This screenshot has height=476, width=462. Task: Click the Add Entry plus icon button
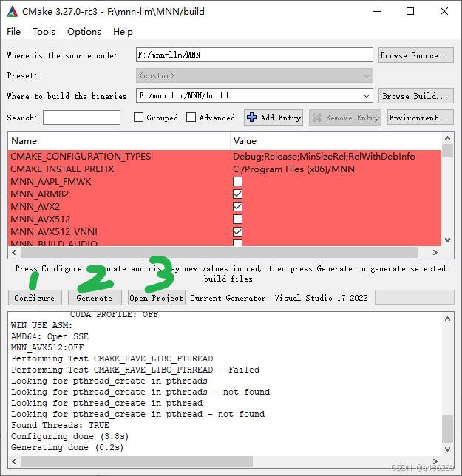[274, 118]
